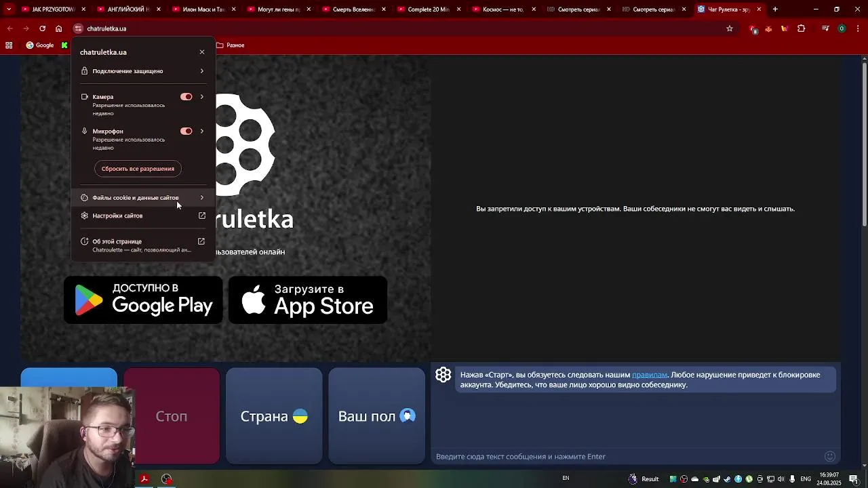Open the Chrome three-dot menu
Screen dimensions: 868x488
857,28
